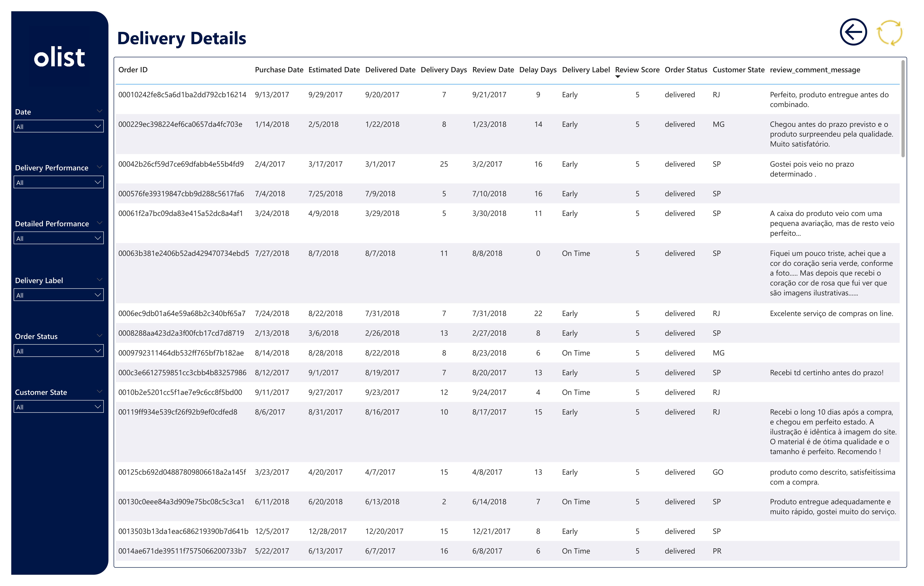
Task: Click the Delivery Details page title
Action: click(x=181, y=38)
